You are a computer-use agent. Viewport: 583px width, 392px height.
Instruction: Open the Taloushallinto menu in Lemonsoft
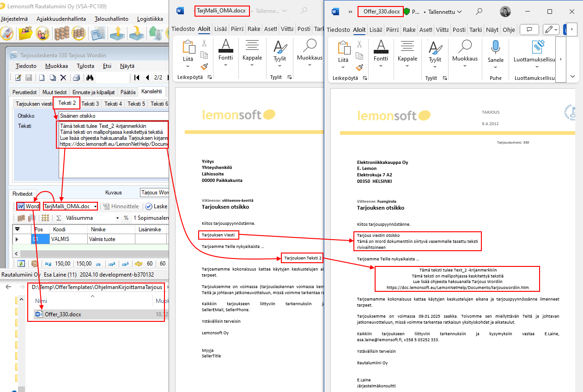click(x=111, y=19)
